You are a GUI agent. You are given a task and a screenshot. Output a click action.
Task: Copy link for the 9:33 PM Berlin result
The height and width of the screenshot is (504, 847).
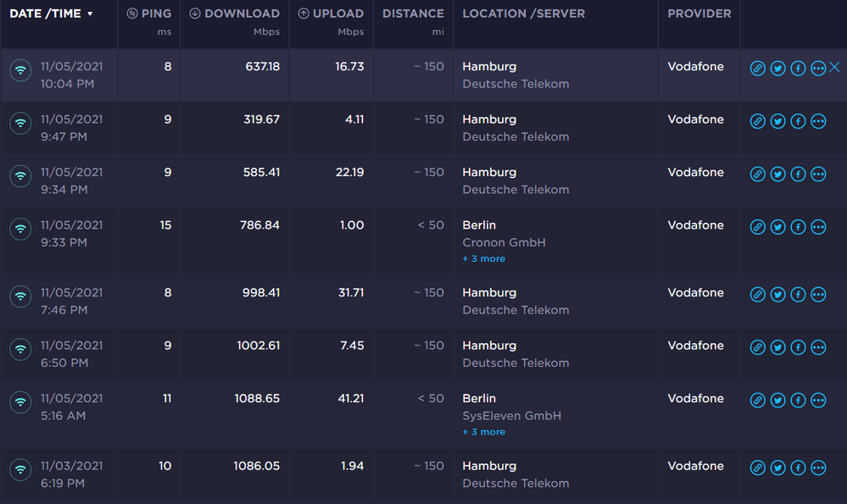coord(757,227)
